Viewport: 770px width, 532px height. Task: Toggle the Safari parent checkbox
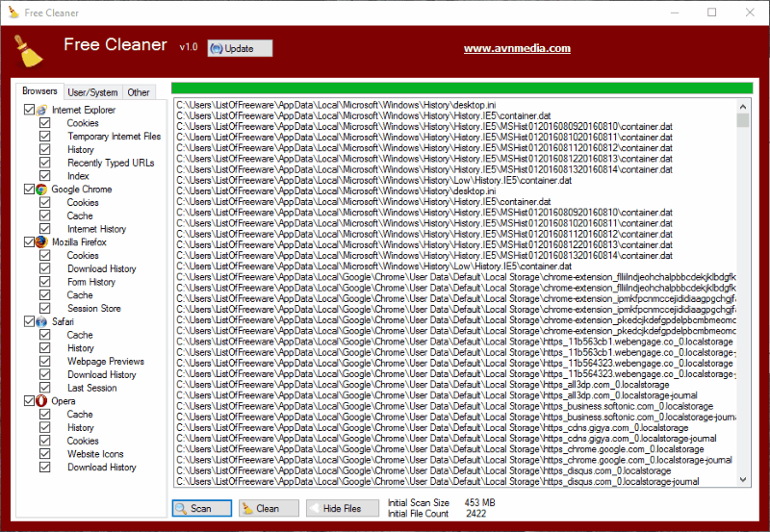(x=29, y=321)
